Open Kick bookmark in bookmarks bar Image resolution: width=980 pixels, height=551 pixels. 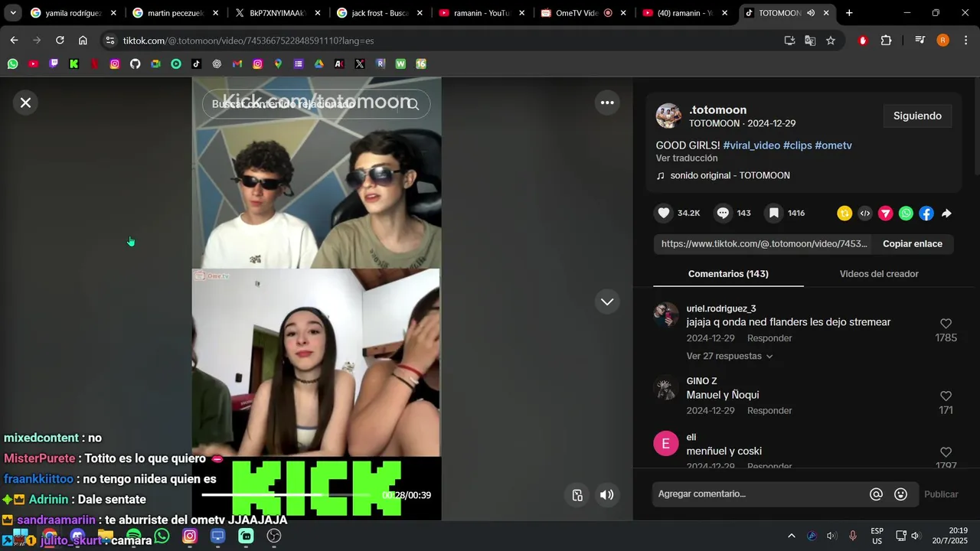click(73, 64)
